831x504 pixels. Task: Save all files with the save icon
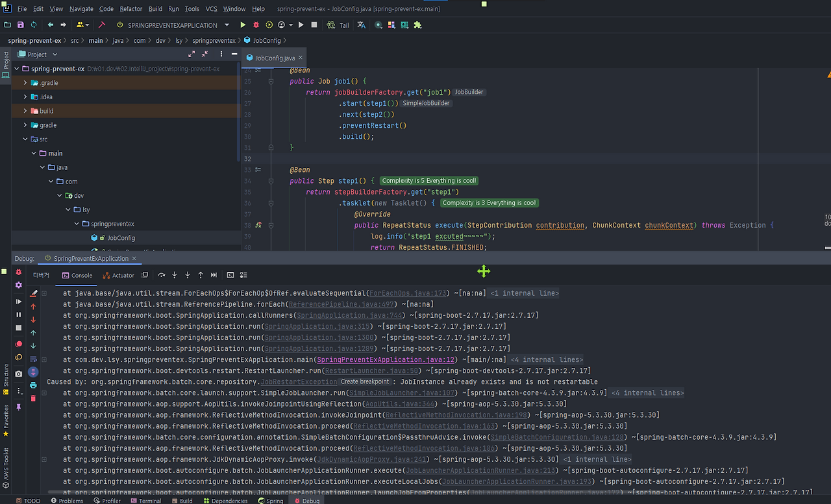click(21, 25)
